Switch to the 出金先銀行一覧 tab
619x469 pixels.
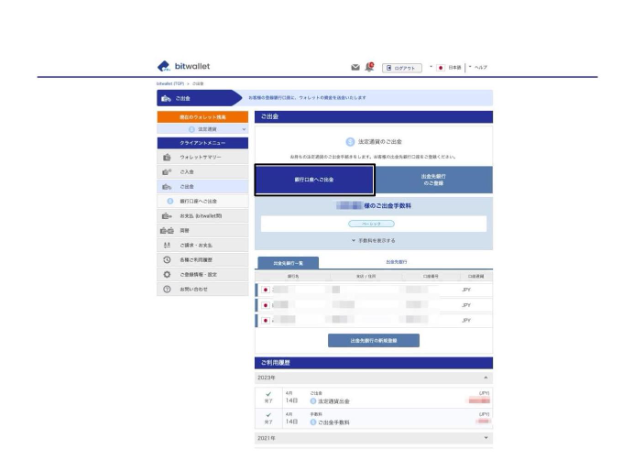tap(288, 262)
